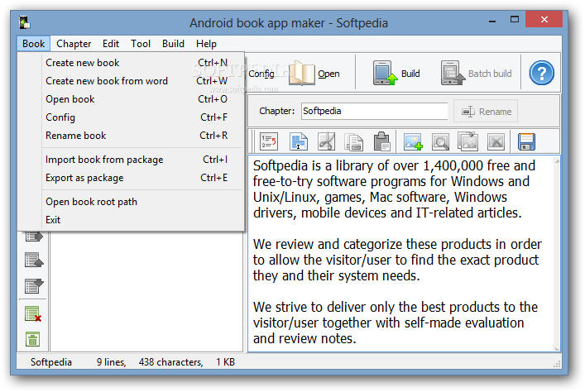
Task: Click the '9 lines,' status text
Action: tap(111, 362)
